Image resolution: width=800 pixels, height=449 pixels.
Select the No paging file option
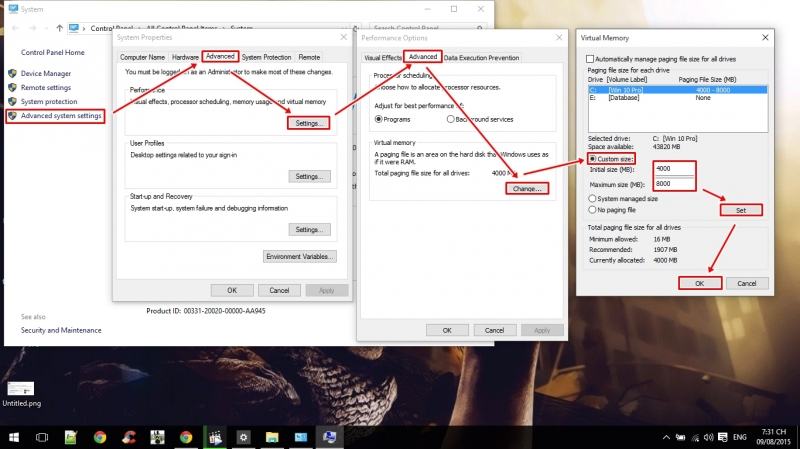click(593, 211)
